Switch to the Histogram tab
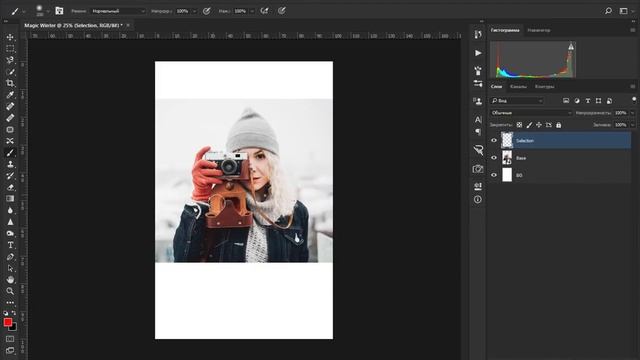The image size is (640, 360). (x=505, y=30)
